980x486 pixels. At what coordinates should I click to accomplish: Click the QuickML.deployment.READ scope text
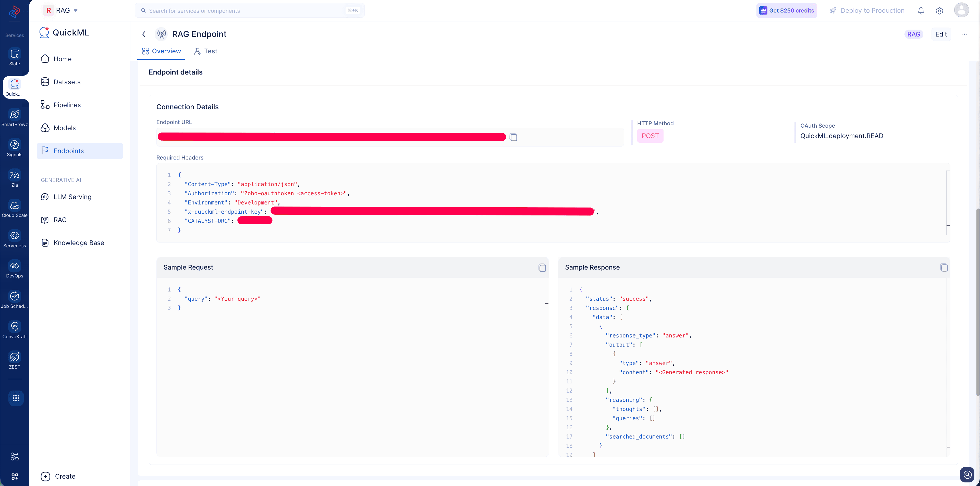(x=841, y=136)
